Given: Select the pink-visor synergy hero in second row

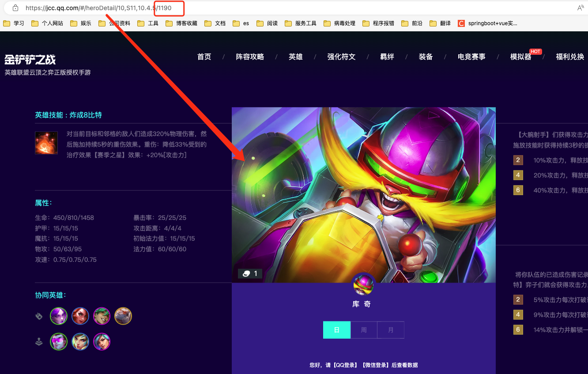Looking at the screenshot, I should [x=59, y=341].
